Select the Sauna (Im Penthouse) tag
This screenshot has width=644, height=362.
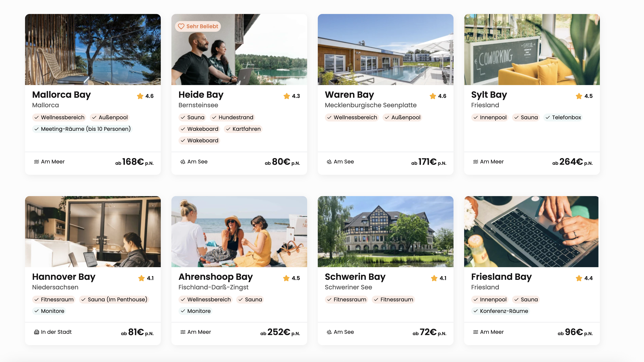(x=114, y=299)
